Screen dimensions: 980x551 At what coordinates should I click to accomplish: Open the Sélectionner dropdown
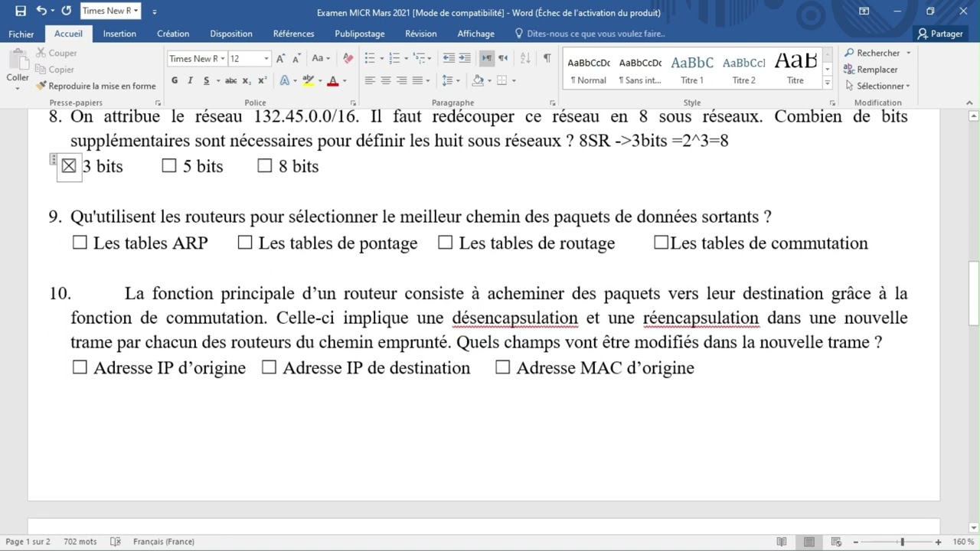[877, 86]
